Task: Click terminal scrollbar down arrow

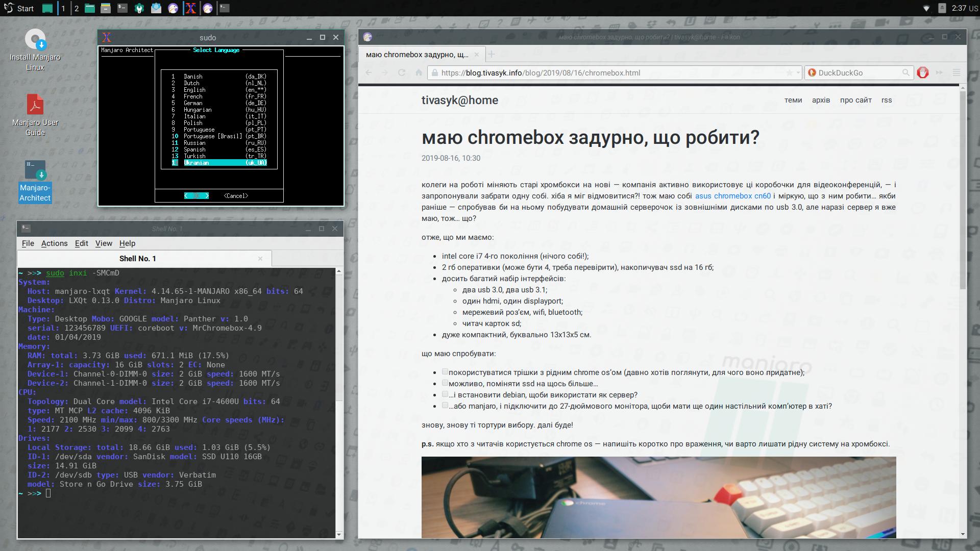Action: [x=339, y=535]
